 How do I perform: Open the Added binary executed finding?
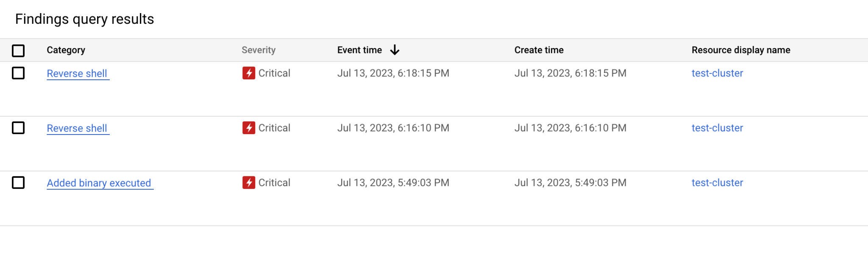pyautogui.click(x=100, y=183)
